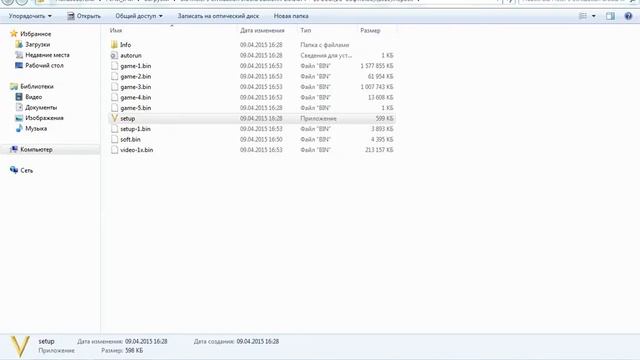640x360 pixels.
Task: Select Видео under Библиотеки
Action: (x=33, y=97)
